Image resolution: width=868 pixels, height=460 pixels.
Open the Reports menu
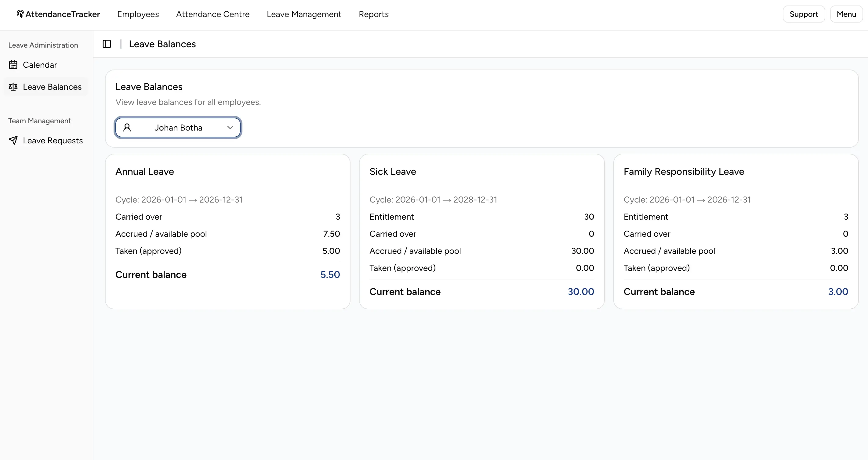click(373, 14)
